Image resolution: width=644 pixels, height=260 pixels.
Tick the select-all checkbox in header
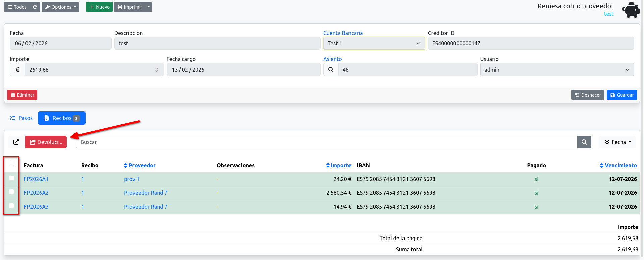coord(11,163)
